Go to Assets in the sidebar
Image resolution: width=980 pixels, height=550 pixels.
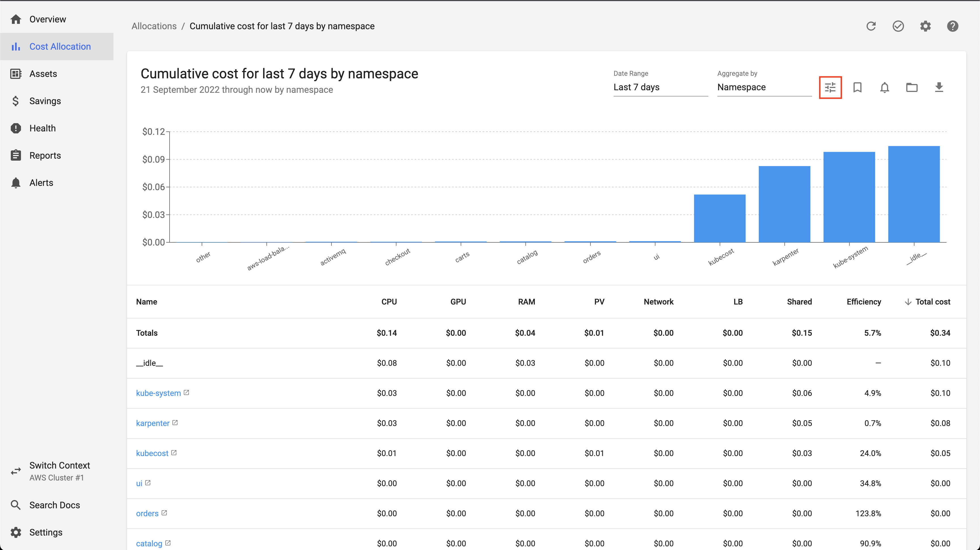tap(43, 74)
